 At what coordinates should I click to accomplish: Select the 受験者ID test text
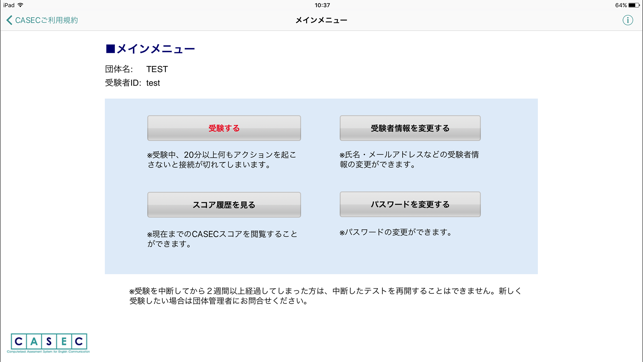(132, 83)
